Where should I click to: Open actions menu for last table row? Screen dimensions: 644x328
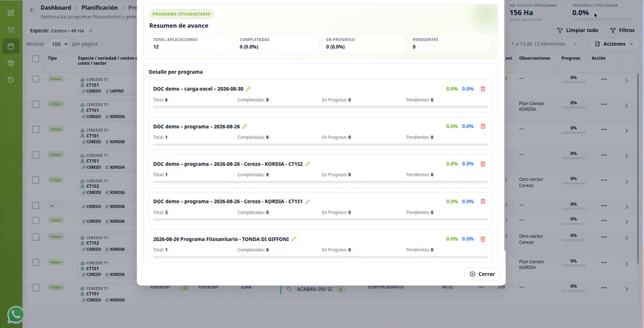coord(604,288)
